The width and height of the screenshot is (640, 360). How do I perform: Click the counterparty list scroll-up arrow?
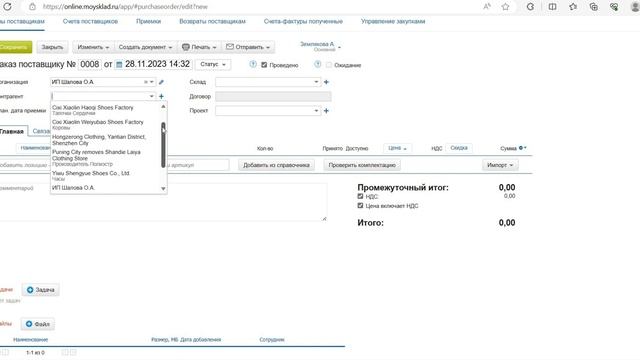point(163,107)
